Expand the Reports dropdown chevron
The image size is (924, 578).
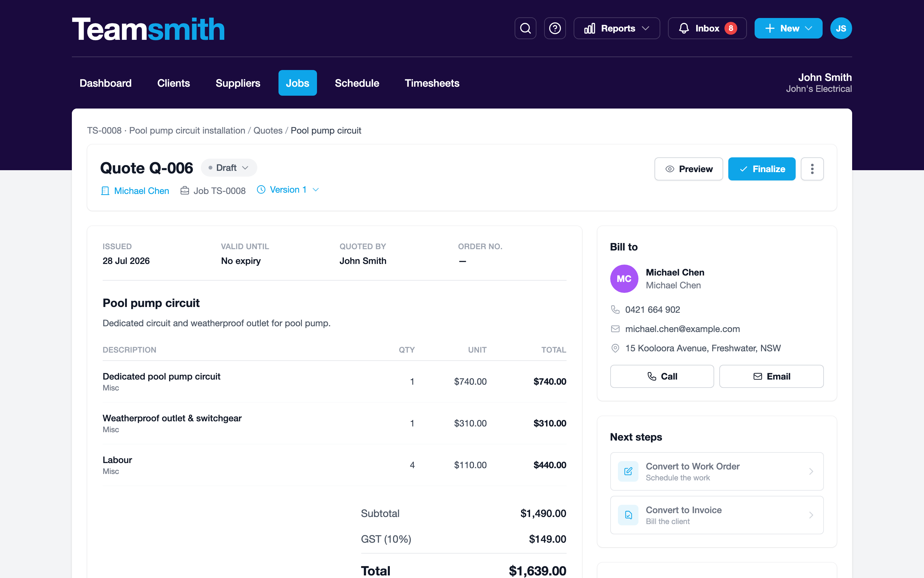click(x=646, y=28)
